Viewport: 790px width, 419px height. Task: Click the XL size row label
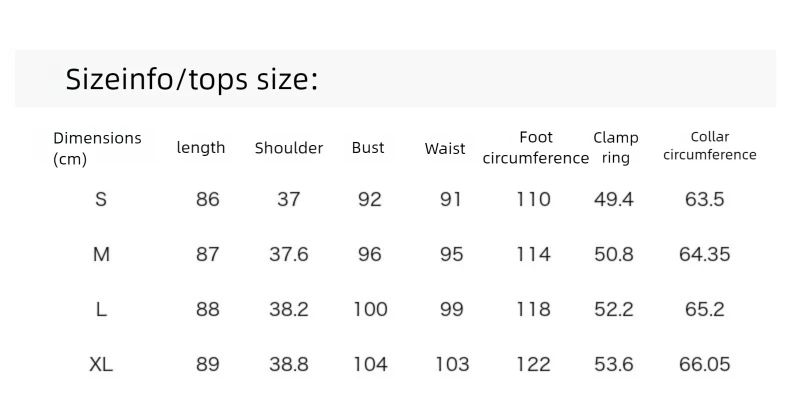pos(101,364)
